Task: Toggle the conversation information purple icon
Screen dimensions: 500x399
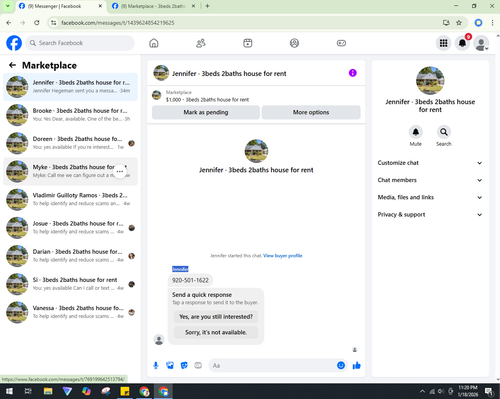Action: pyautogui.click(x=353, y=73)
